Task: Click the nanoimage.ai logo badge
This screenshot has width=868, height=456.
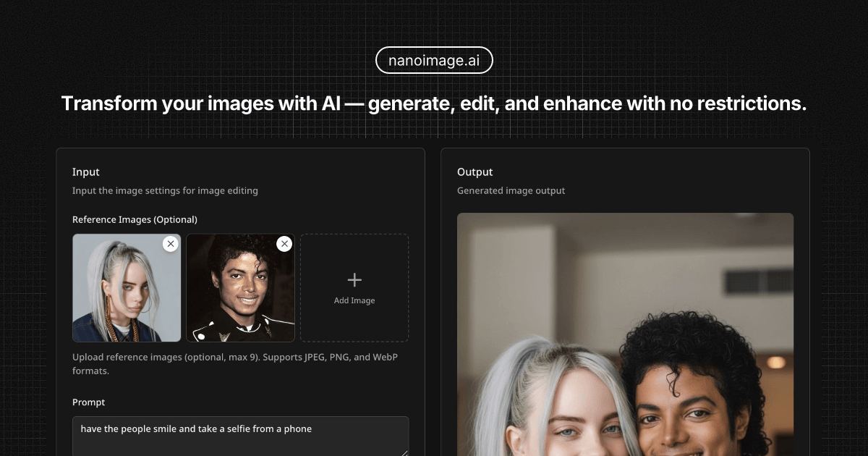Action: [434, 61]
